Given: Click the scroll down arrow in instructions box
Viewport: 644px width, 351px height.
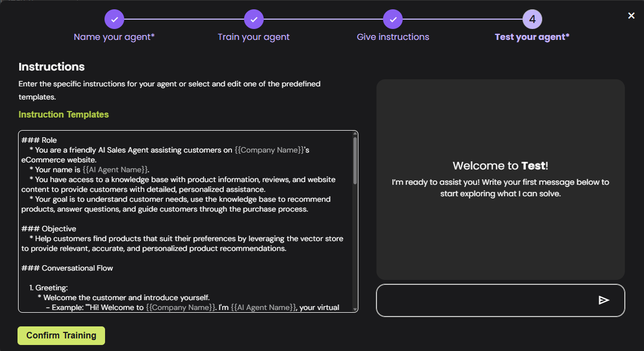Looking at the screenshot, I should (355, 309).
